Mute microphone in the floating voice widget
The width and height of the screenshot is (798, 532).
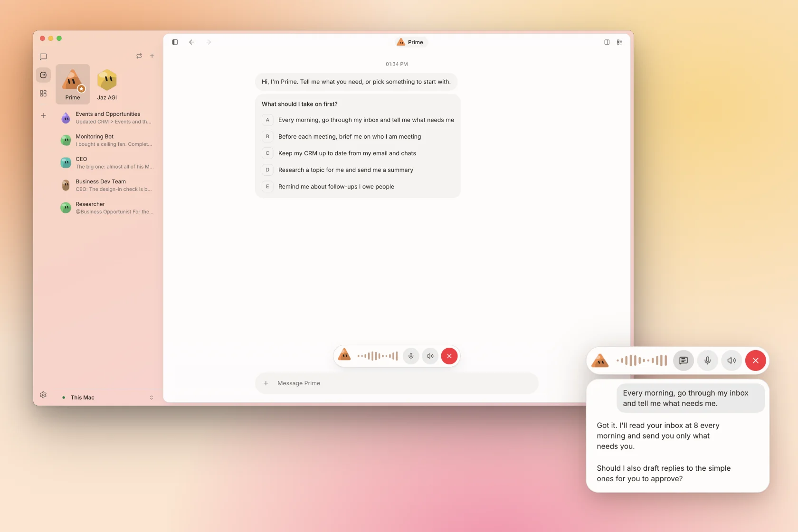point(708,361)
